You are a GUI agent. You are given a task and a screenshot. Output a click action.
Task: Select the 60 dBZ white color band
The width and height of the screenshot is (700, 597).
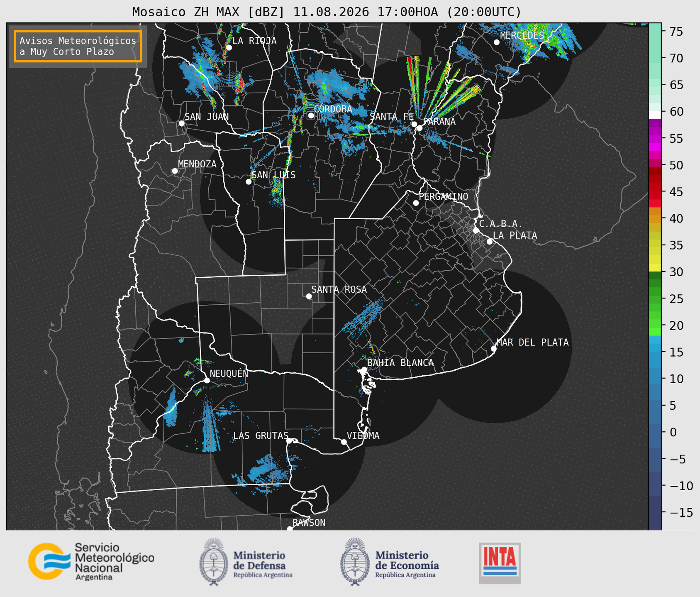pyautogui.click(x=655, y=115)
